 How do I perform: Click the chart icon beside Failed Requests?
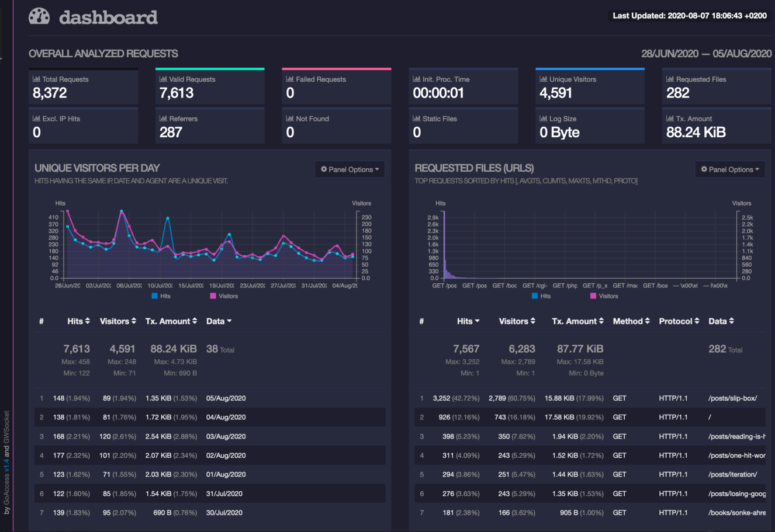290,79
